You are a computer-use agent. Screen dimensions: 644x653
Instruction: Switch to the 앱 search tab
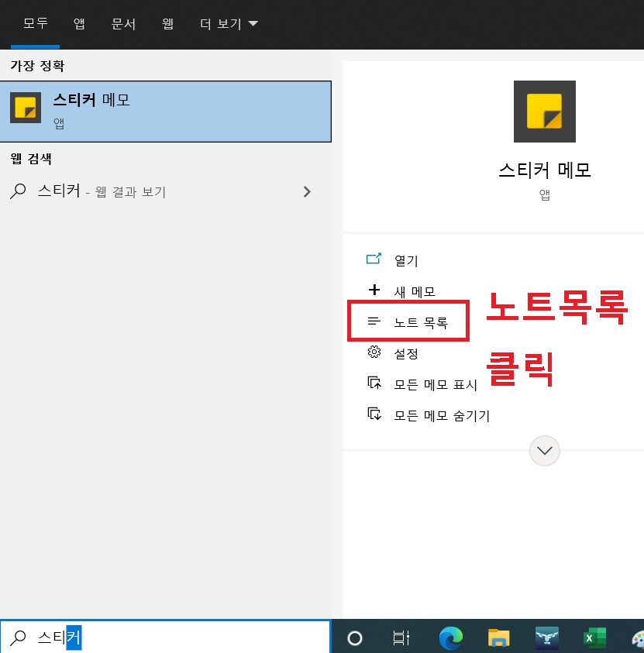coord(79,24)
